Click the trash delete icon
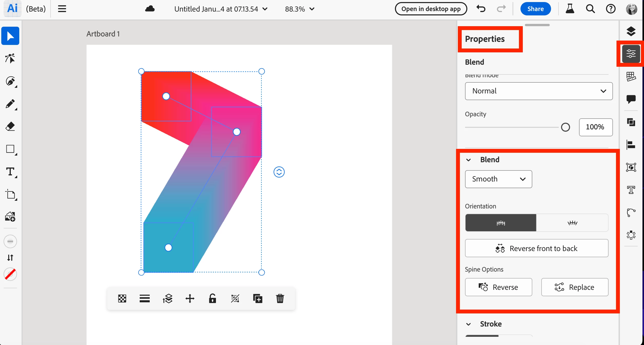This screenshot has height=345, width=644. (280, 299)
